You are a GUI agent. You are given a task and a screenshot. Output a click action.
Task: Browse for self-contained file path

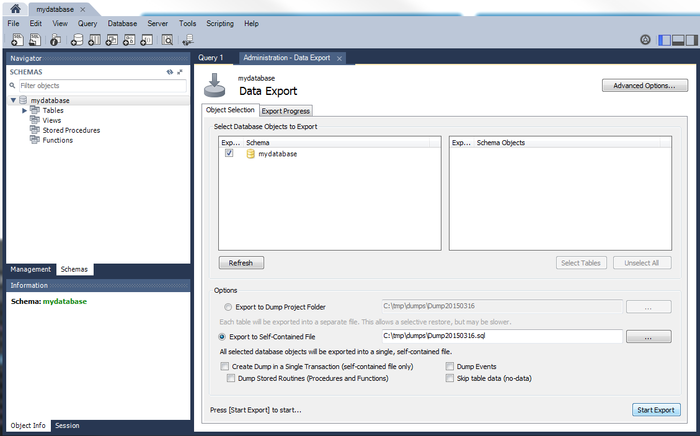click(x=648, y=338)
